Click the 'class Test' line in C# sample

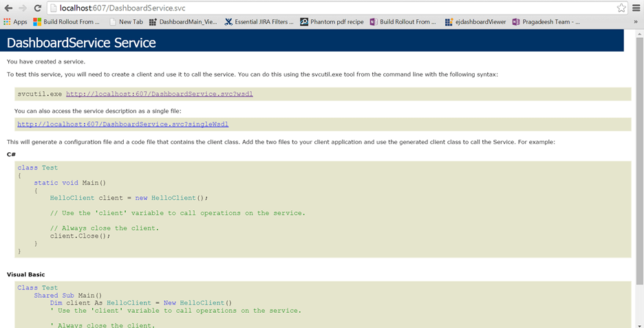point(37,167)
